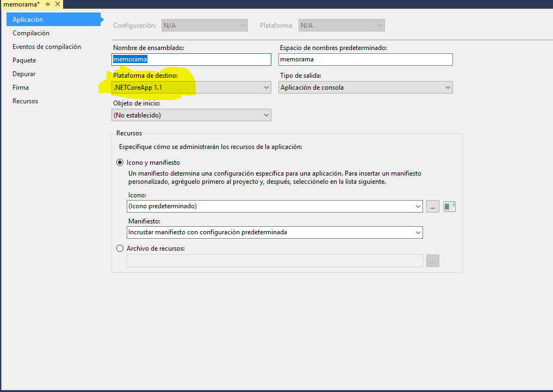Click the Objeto de inicio label
This screenshot has width=553, height=392.
click(x=137, y=103)
